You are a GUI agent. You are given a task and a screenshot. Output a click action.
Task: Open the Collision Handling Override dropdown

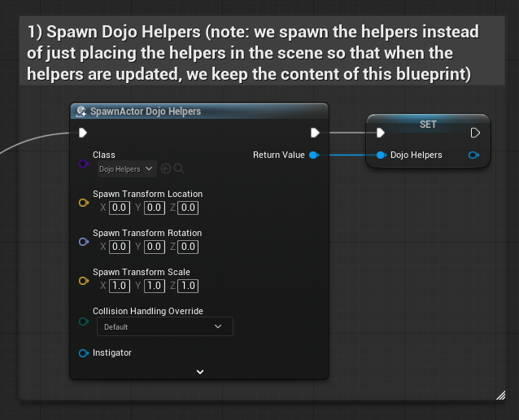click(164, 326)
